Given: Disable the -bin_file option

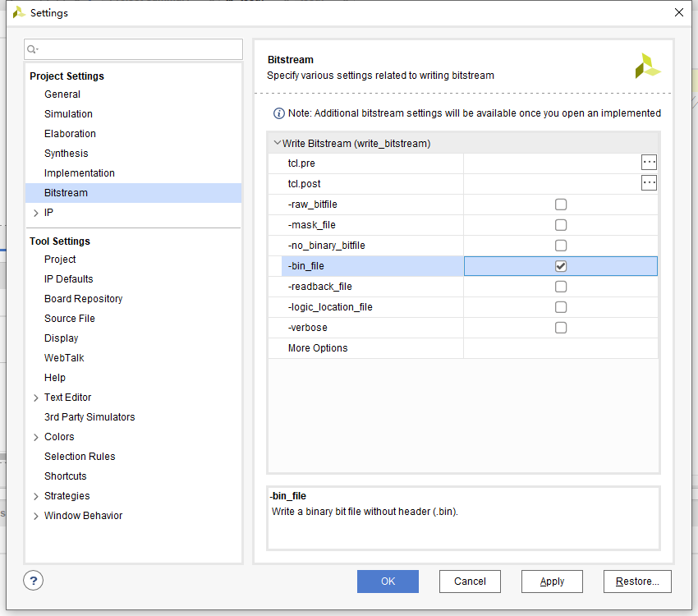Looking at the screenshot, I should coord(561,265).
